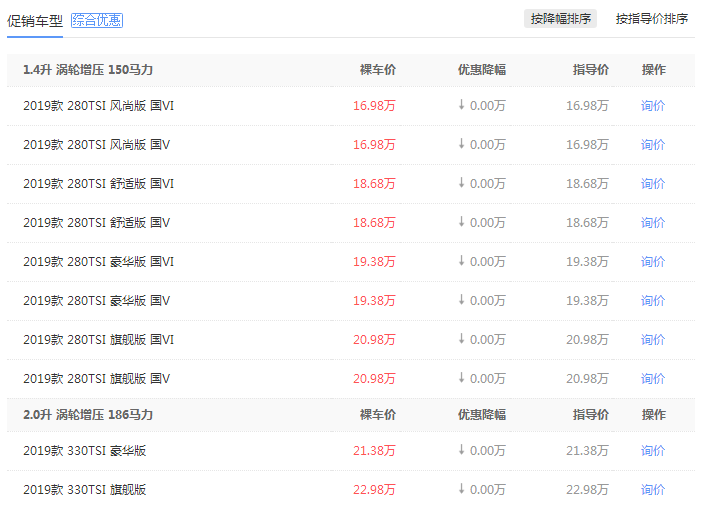Click 询价 for 2019款 280TSI 舒适版 国VI
Screen dimensions: 708x508
(x=653, y=184)
